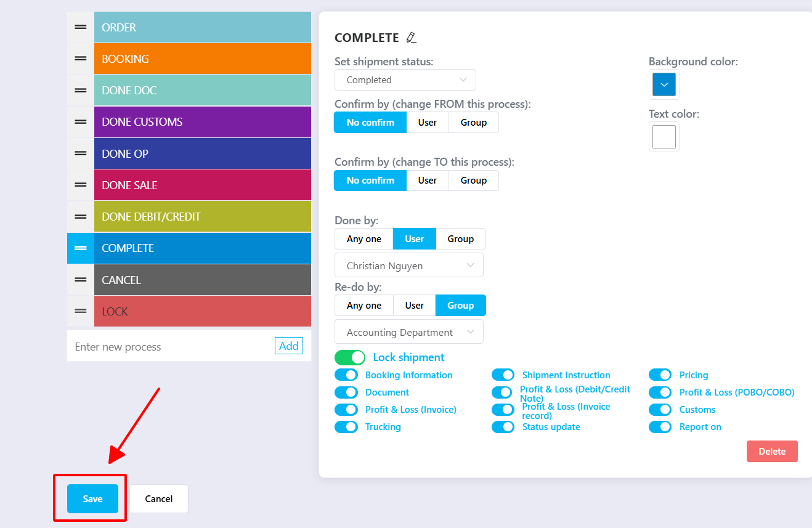Open the shipment status dropdown showing Completed
812x528 pixels.
[405, 80]
